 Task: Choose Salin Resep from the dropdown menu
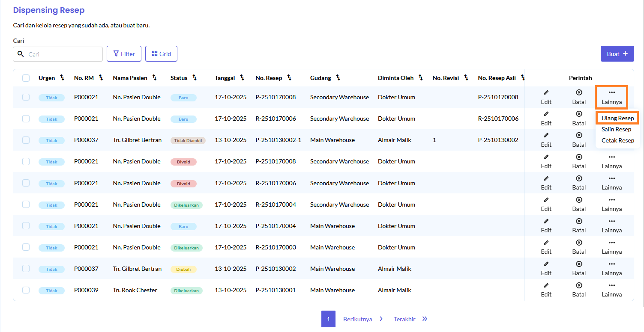[x=616, y=129]
